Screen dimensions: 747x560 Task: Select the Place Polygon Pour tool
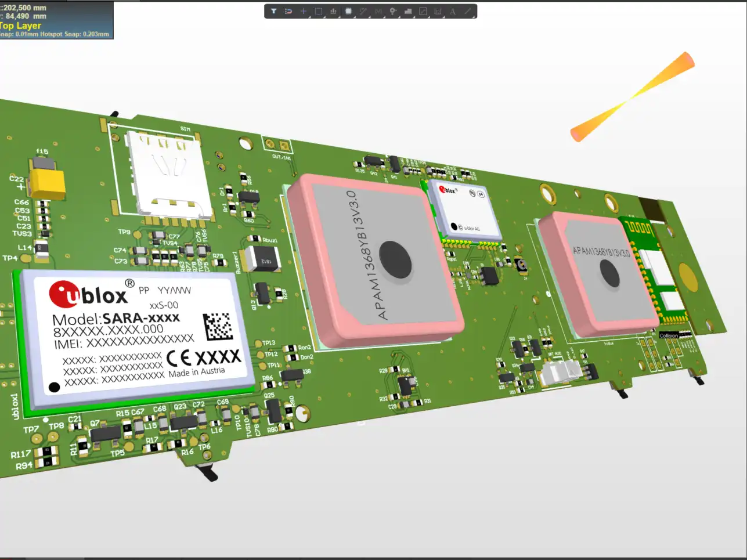pyautogui.click(x=408, y=11)
